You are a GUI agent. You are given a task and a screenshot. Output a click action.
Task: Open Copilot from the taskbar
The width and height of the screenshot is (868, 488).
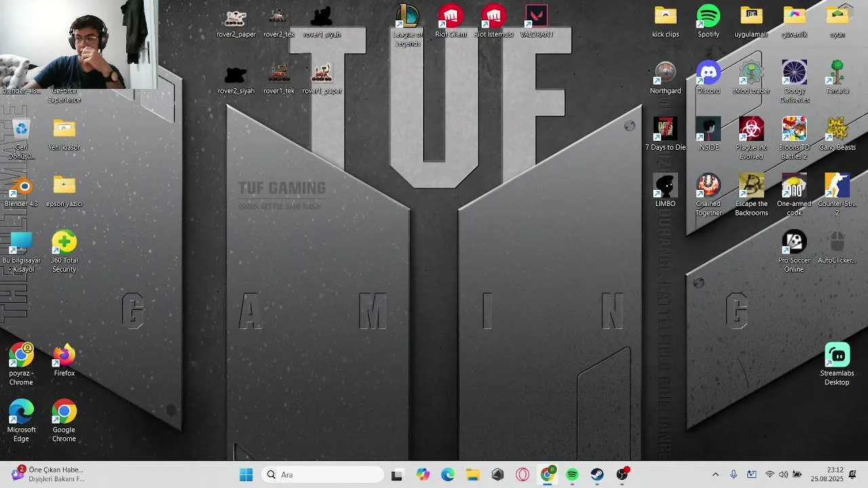tap(423, 474)
